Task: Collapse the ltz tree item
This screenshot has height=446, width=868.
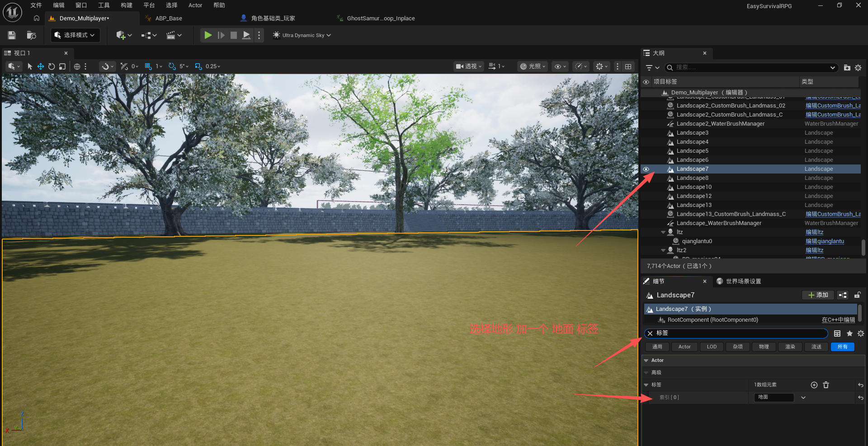Action: coord(663,232)
